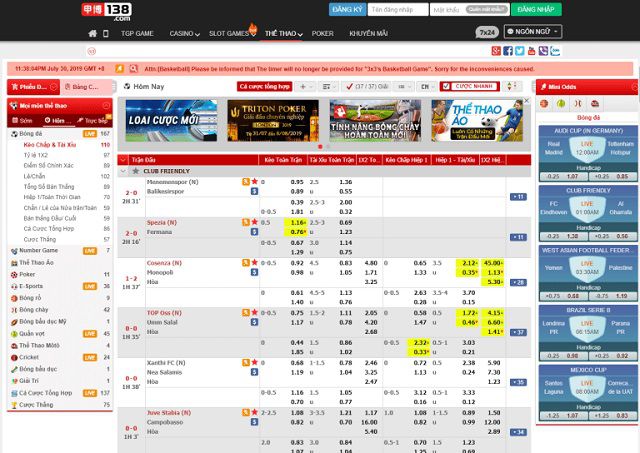Select baseball icon in Mini Odds

pos(578,104)
